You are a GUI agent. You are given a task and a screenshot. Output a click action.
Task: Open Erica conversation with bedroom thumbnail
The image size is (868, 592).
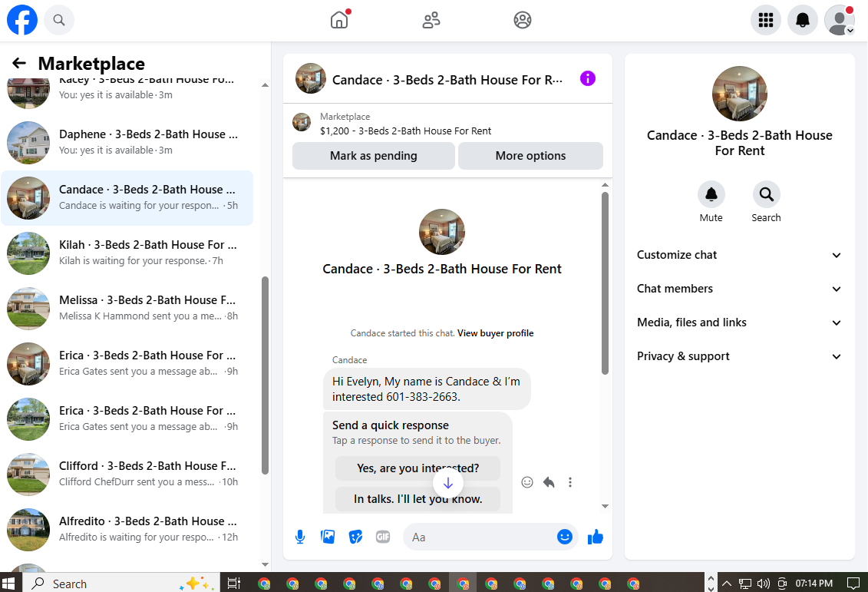127,364
